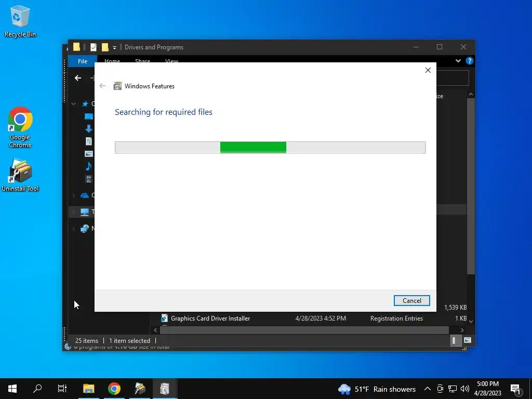Cancel the Windows Features search
Image resolution: width=532 pixels, height=399 pixels.
[x=411, y=301]
